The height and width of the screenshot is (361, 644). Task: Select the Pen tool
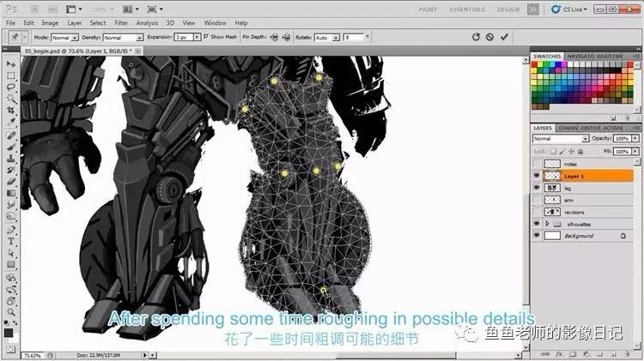[x=10, y=230]
